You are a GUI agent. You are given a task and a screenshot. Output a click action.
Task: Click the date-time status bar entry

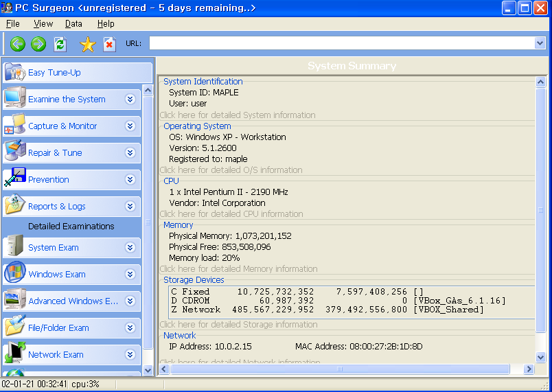click(34, 384)
